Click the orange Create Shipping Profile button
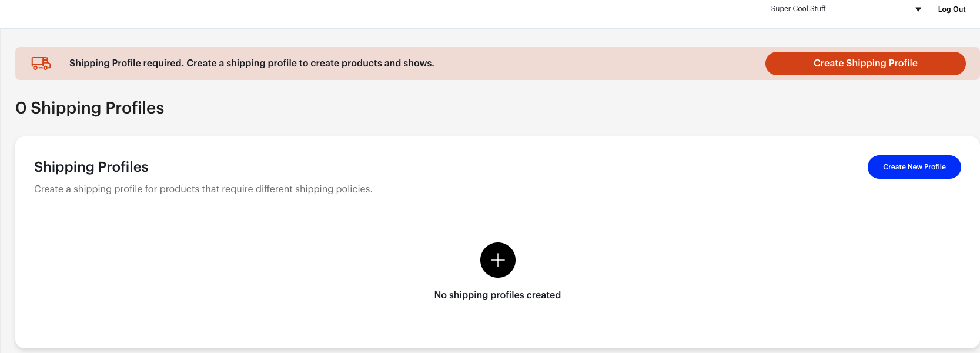 tap(865, 64)
